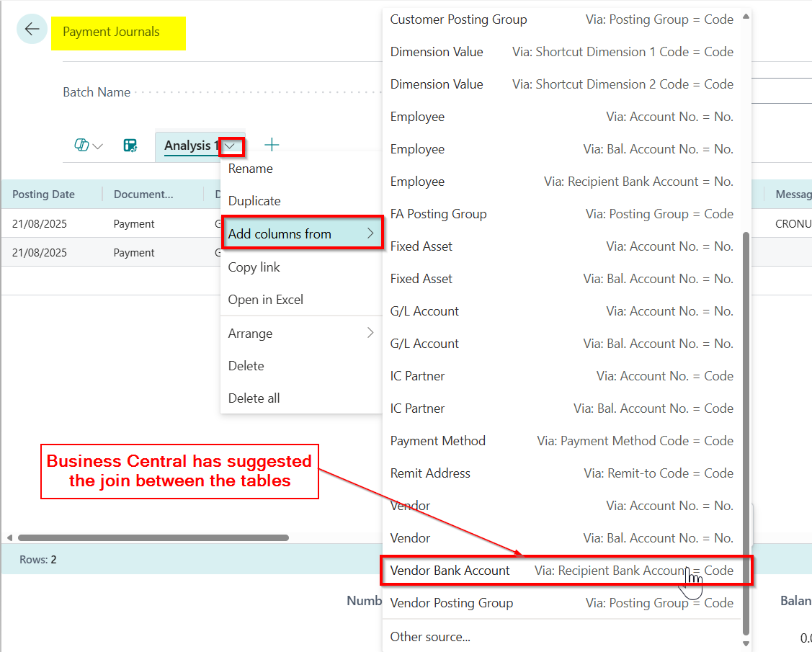The width and height of the screenshot is (812, 652).
Task: Click Copy link menu entry
Action: click(x=254, y=267)
